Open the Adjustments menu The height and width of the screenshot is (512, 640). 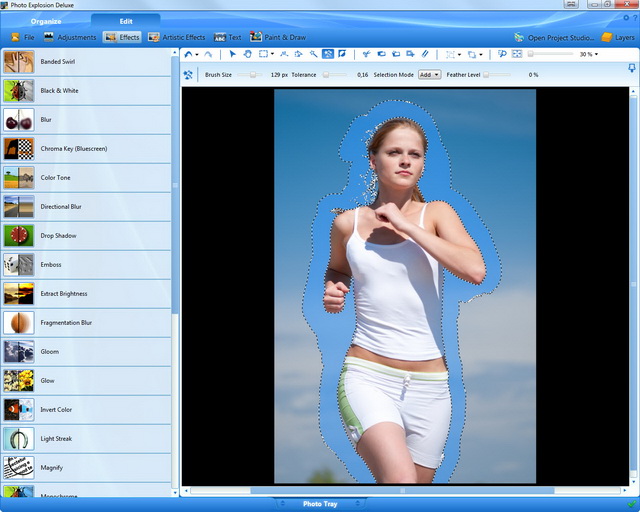point(70,37)
